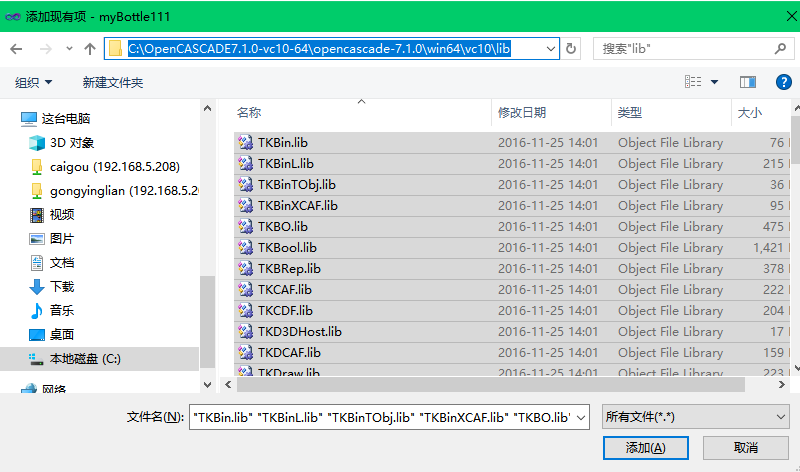Click the file list horizontal scrollbar thumb

click(x=490, y=385)
